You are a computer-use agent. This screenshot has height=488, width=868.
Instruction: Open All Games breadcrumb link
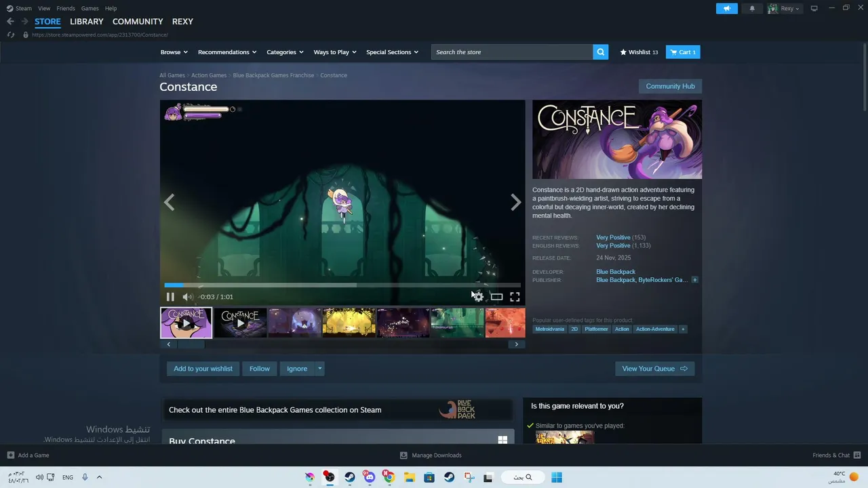[172, 75]
